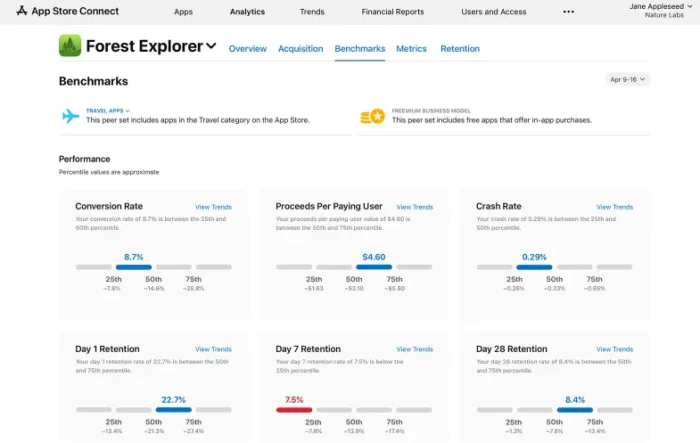Screen dimensions: 700x443
Task: Go to Apps in top navigation
Action: click(183, 12)
